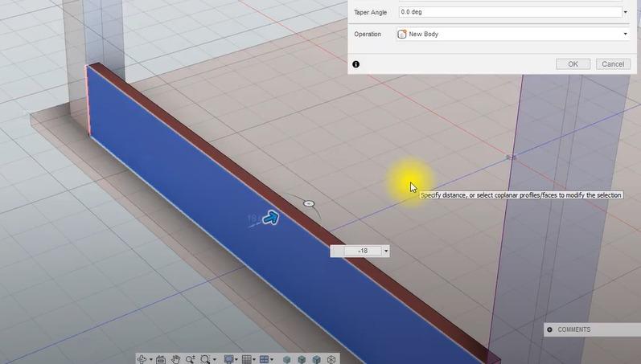Open the Grid and Snaps icon
641x364 pixels.
point(246,359)
